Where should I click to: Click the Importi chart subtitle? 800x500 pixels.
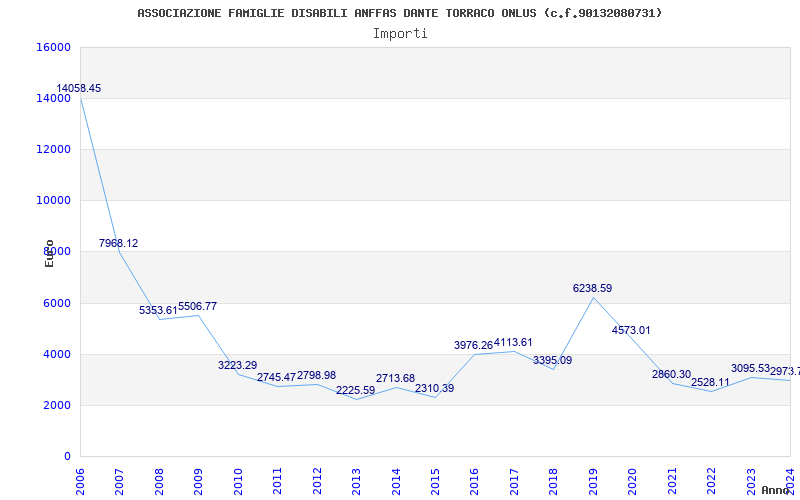(x=400, y=33)
